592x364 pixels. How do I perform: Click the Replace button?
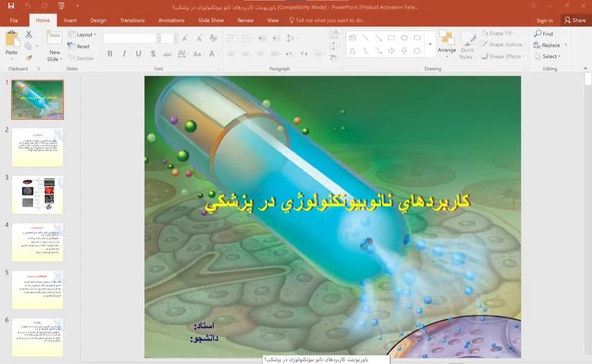547,45
